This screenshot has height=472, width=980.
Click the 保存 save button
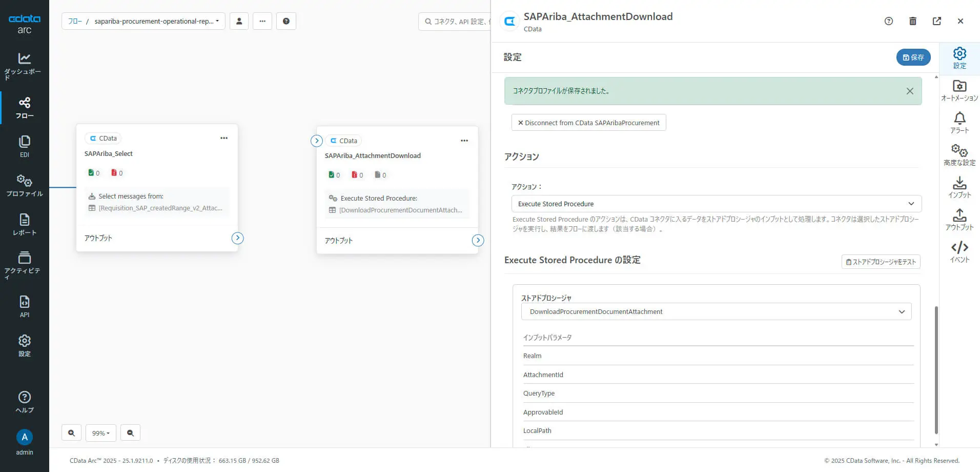[913, 57]
